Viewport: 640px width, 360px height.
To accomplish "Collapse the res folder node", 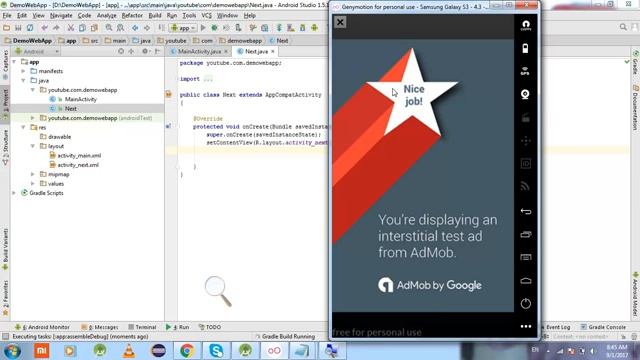I will (x=24, y=127).
